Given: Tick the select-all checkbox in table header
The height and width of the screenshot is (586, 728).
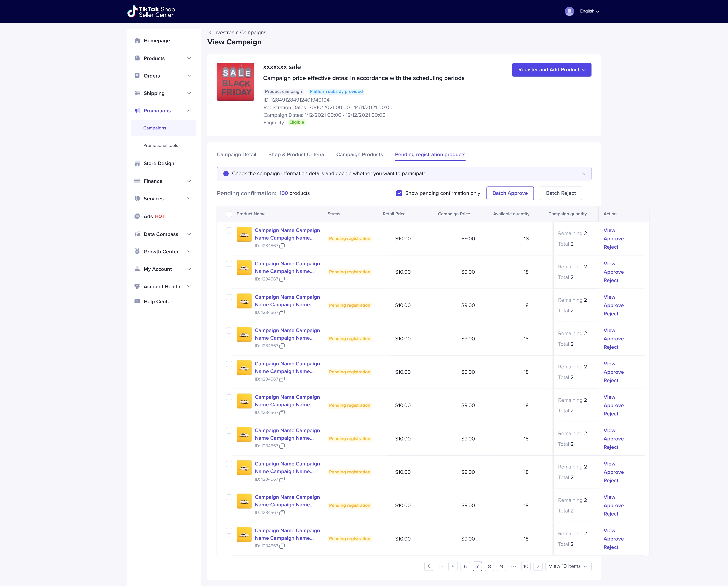Looking at the screenshot, I should 229,214.
